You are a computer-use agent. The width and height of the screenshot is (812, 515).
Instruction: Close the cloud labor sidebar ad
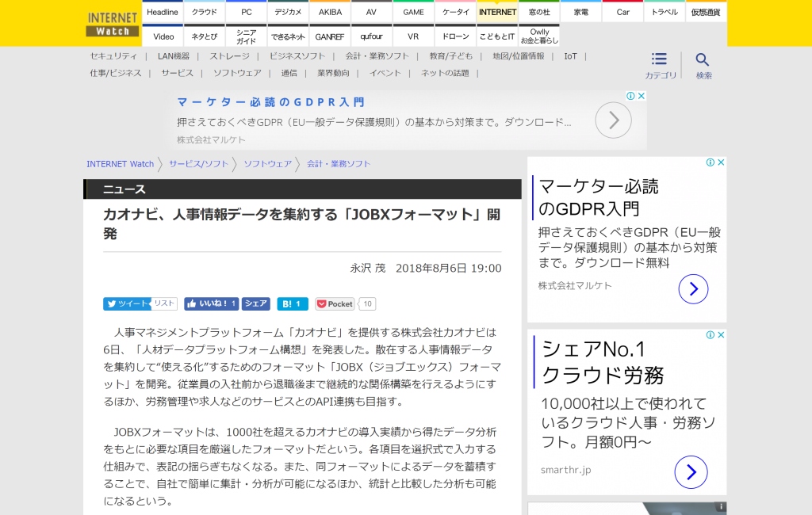[x=721, y=335]
